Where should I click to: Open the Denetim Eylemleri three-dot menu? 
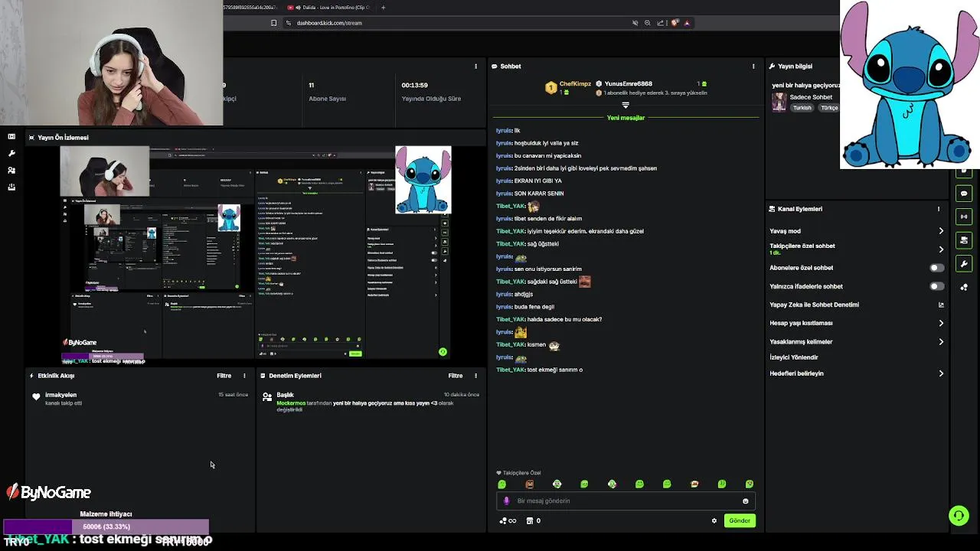[475, 376]
